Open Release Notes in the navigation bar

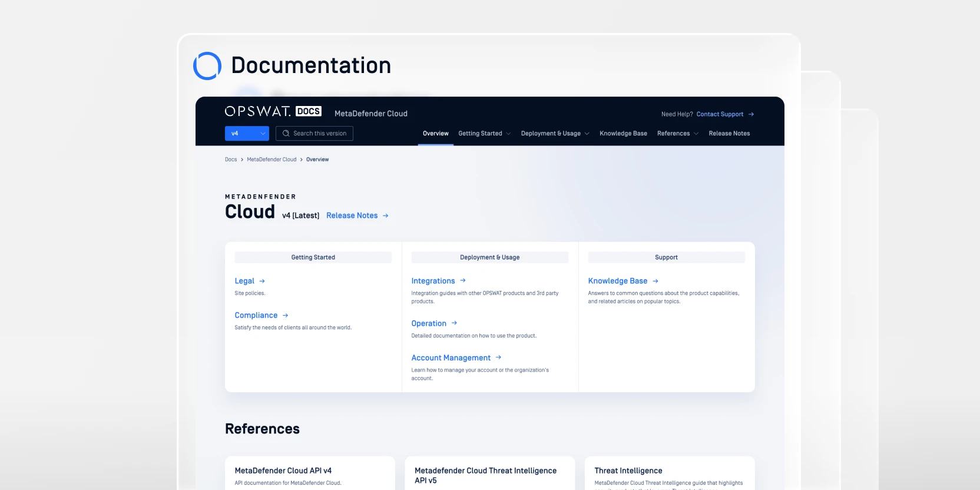tap(729, 134)
